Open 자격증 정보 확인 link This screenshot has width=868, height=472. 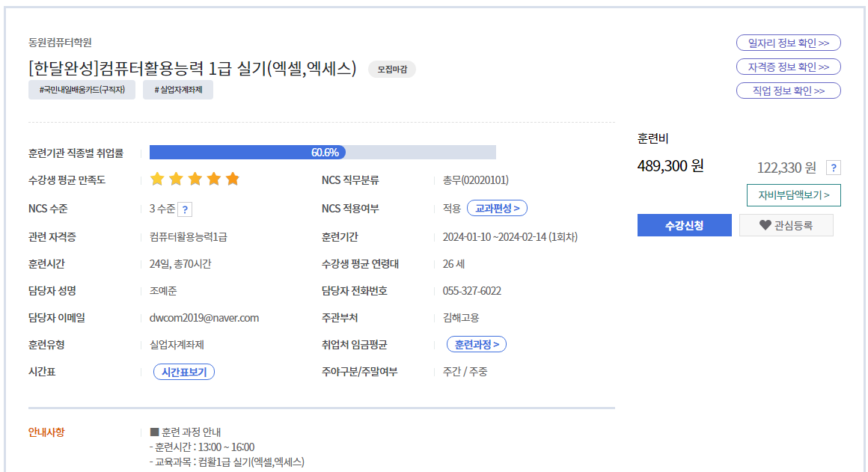point(788,67)
